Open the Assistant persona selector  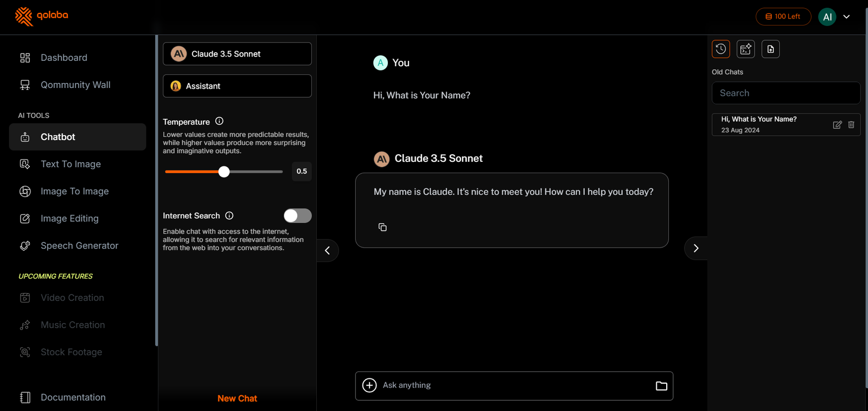pyautogui.click(x=237, y=86)
